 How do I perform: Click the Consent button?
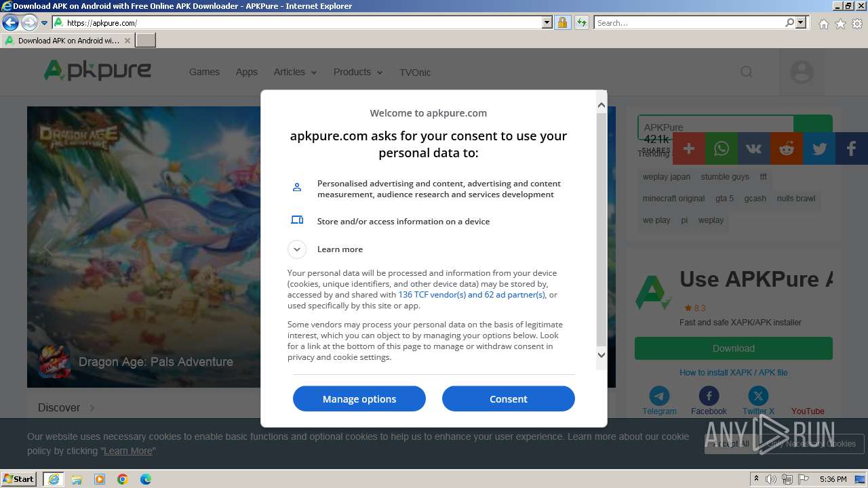[x=509, y=399]
